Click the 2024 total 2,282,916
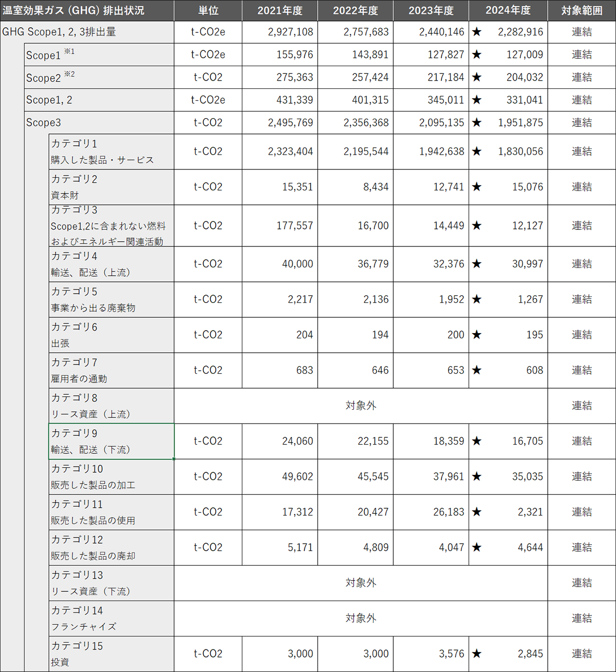Image resolution: width=616 pixels, height=672 pixels. pyautogui.click(x=521, y=32)
